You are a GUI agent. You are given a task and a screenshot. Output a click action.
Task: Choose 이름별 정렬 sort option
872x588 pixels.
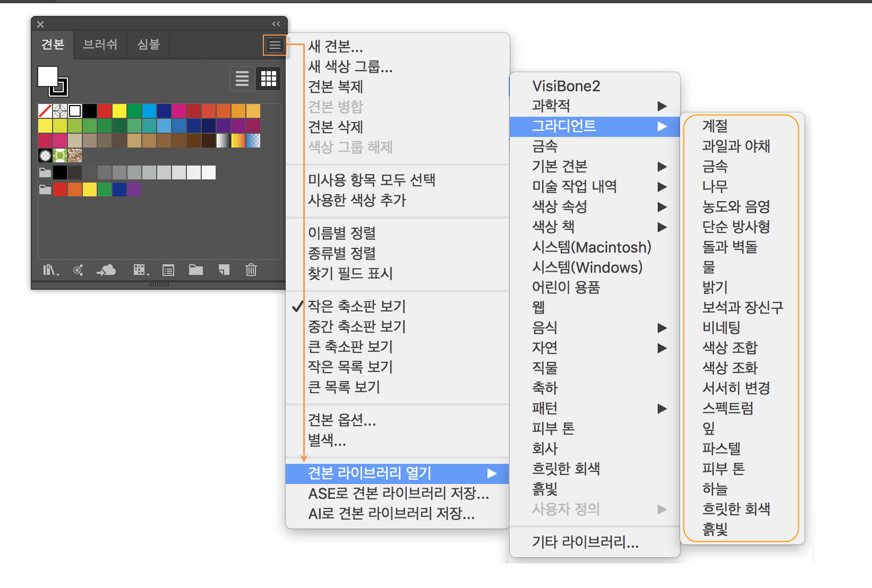click(x=397, y=234)
